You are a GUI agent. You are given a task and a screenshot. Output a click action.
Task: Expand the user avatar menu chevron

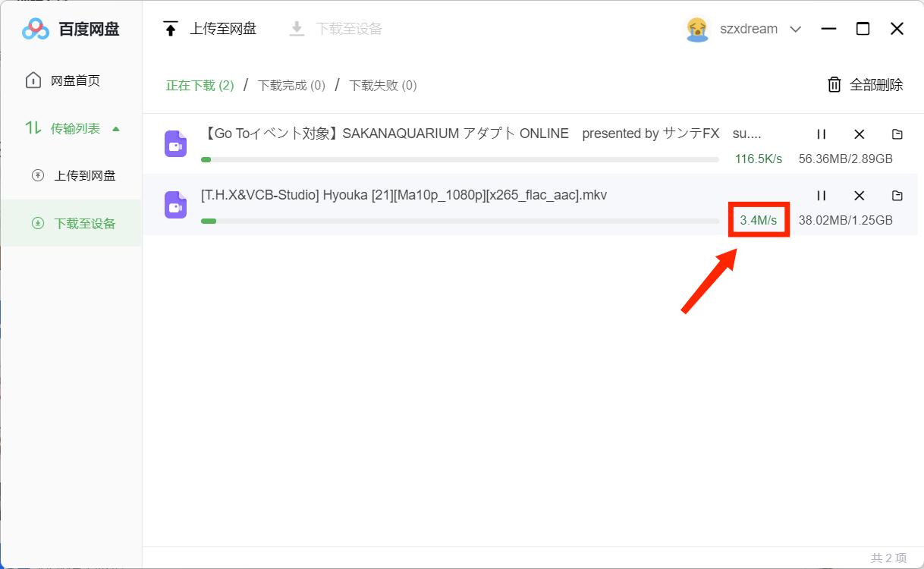[x=795, y=29]
